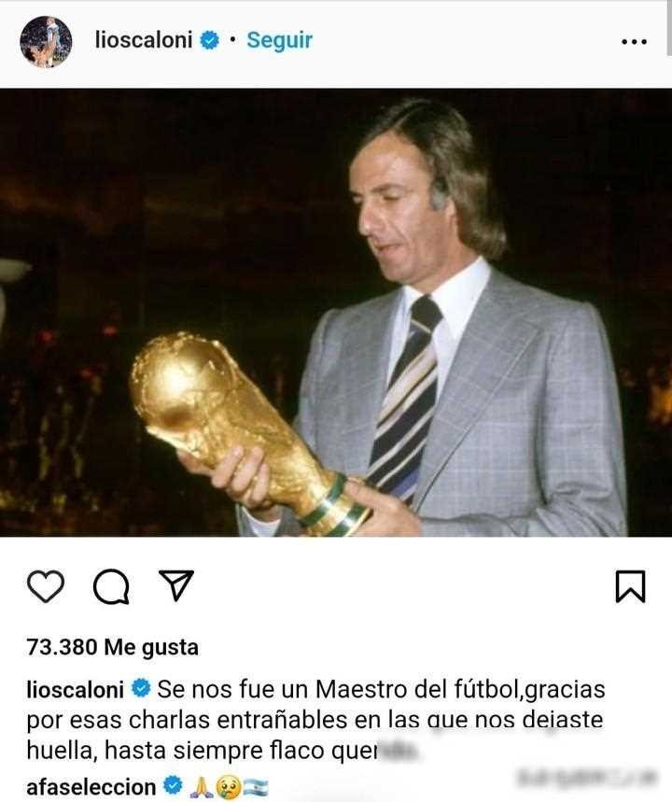Screen dimensions: 672x802
Task: Save the post with the bookmark icon
Action: tap(630, 585)
